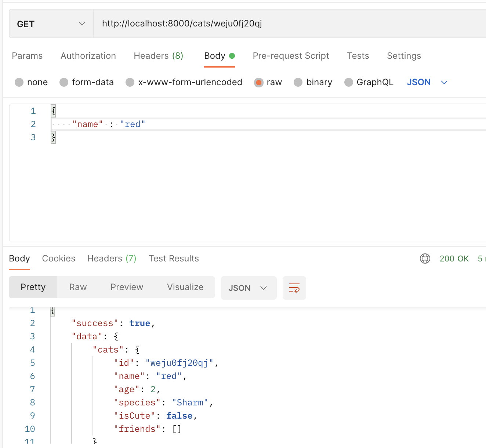486x448 pixels.
Task: Click the "weju0fj20qj" id value
Action: pyautogui.click(x=179, y=363)
